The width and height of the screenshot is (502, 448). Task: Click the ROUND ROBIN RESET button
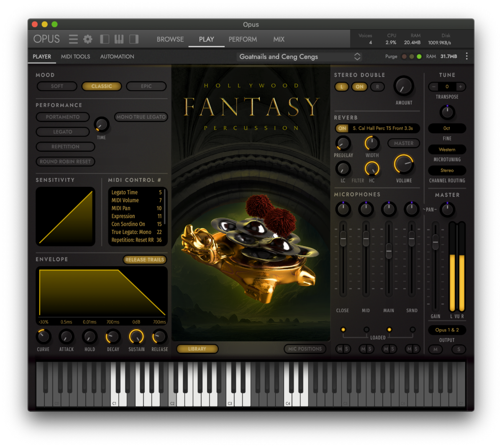[x=65, y=162]
